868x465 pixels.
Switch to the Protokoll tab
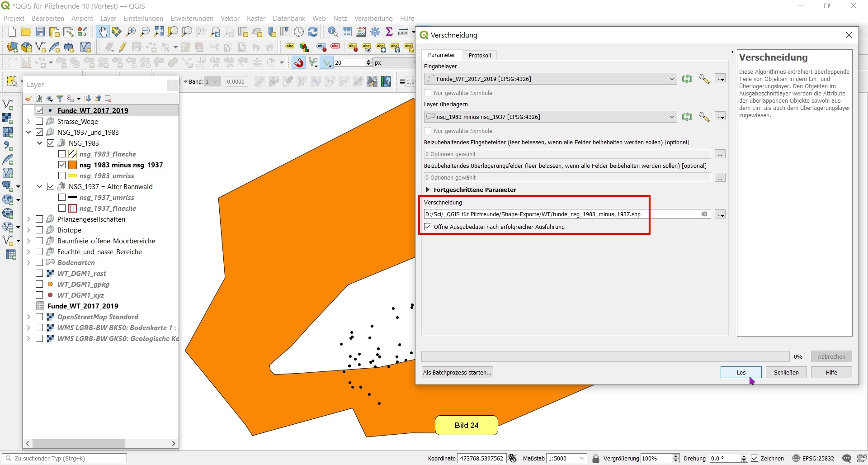coord(479,55)
